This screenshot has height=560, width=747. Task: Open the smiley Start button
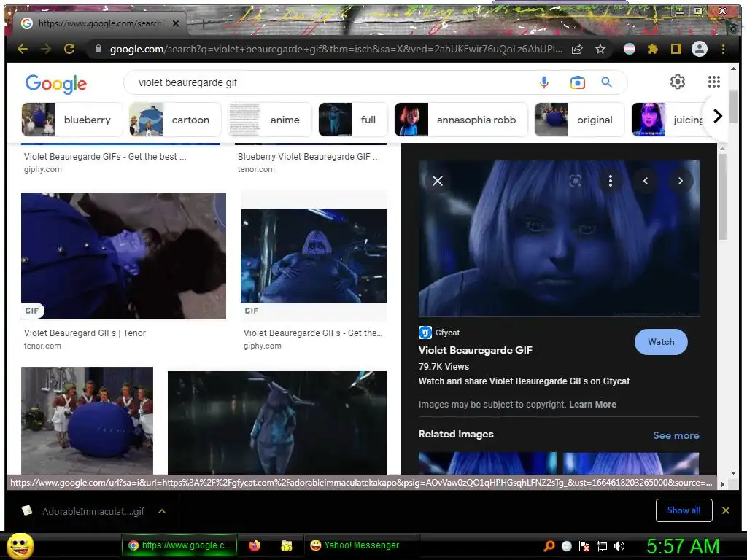coord(20,546)
